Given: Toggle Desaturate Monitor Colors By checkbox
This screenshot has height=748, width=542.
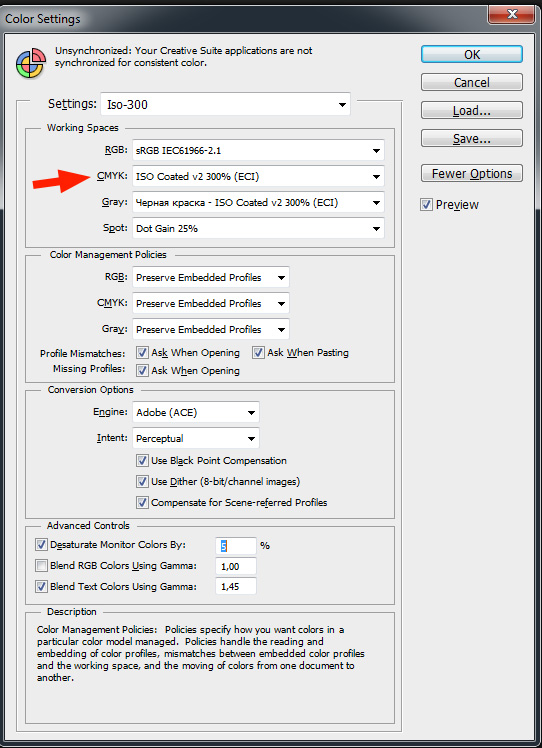Looking at the screenshot, I should point(42,544).
